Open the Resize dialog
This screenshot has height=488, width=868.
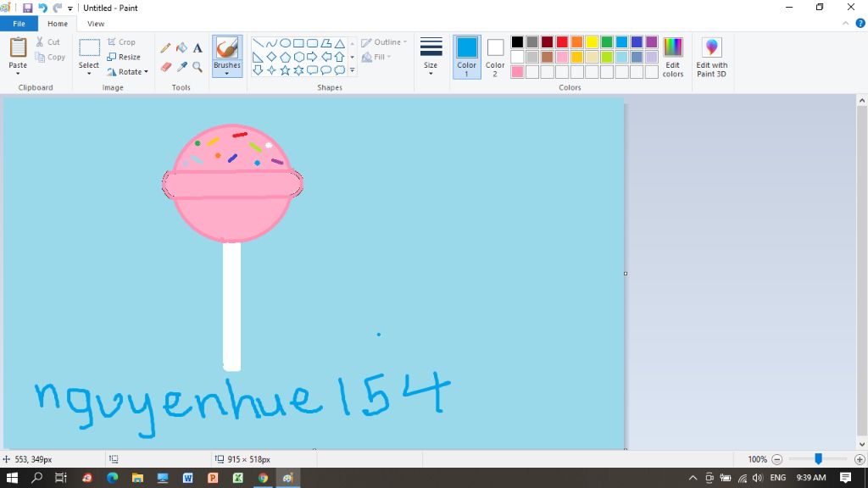coord(124,57)
